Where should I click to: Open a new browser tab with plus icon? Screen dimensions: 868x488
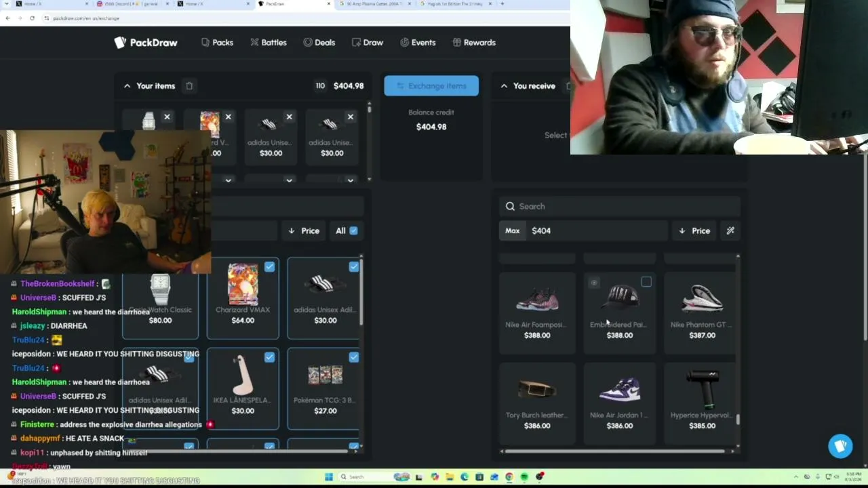tap(502, 4)
